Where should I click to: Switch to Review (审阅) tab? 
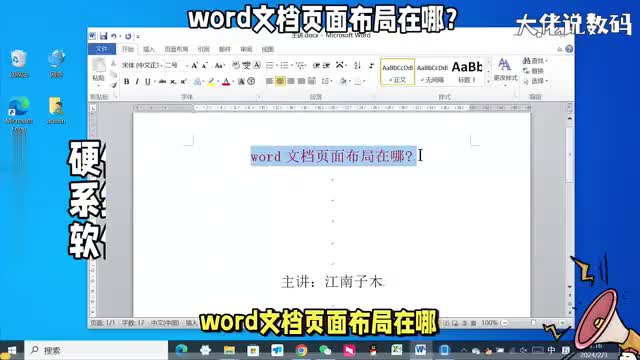246,49
